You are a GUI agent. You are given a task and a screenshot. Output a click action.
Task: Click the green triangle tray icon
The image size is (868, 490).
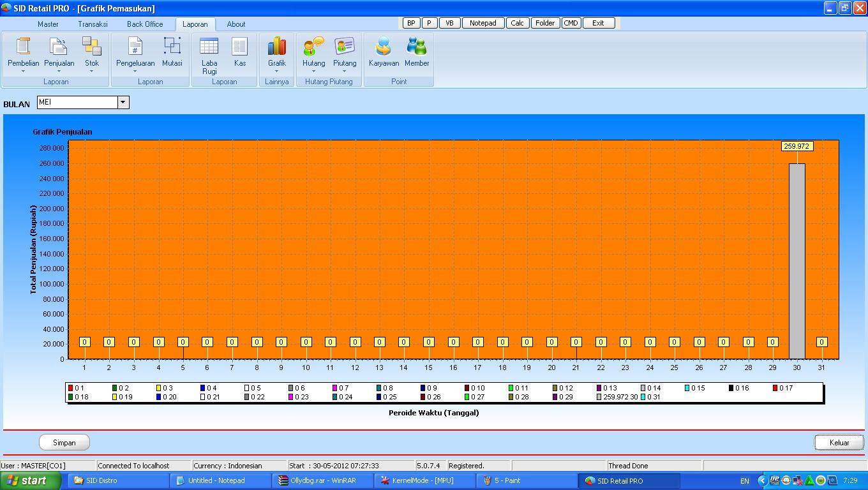click(x=809, y=480)
